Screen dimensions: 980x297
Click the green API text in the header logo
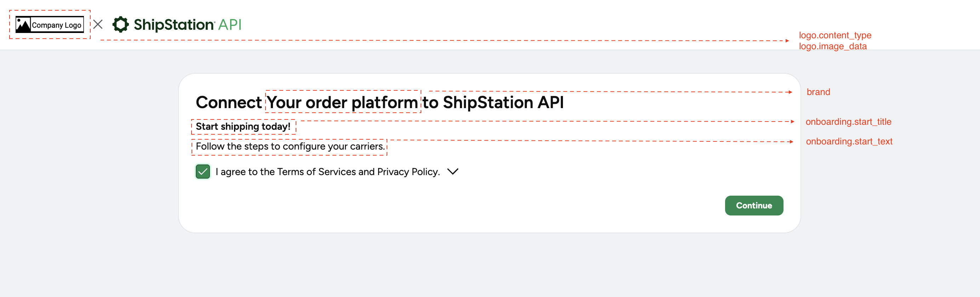tap(230, 25)
